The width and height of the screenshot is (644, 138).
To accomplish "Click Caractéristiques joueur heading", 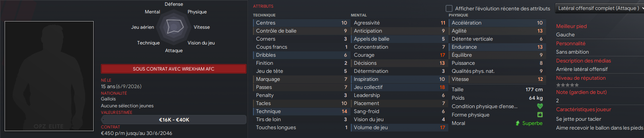I will point(583,109).
